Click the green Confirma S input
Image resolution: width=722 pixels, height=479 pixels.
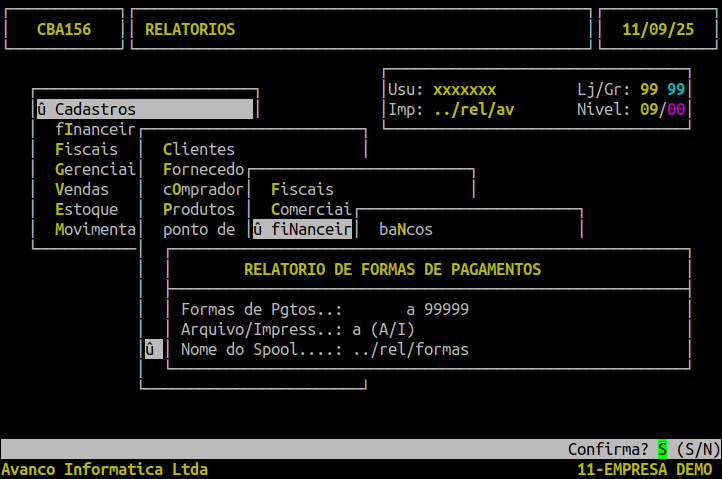[662, 449]
